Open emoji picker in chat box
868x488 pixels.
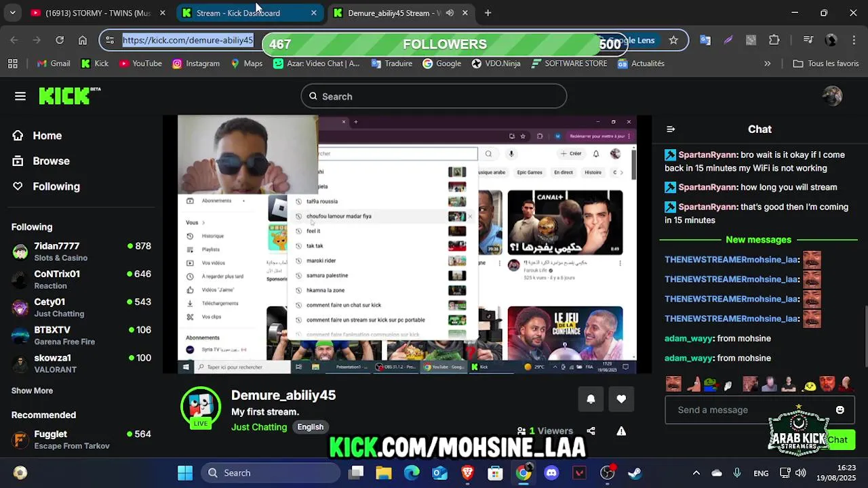[840, 410]
